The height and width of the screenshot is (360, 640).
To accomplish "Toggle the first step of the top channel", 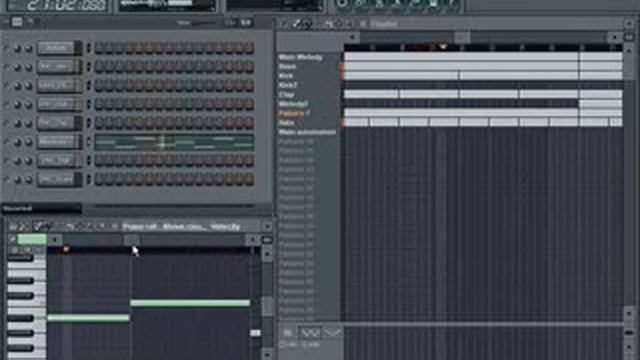I will (100, 48).
